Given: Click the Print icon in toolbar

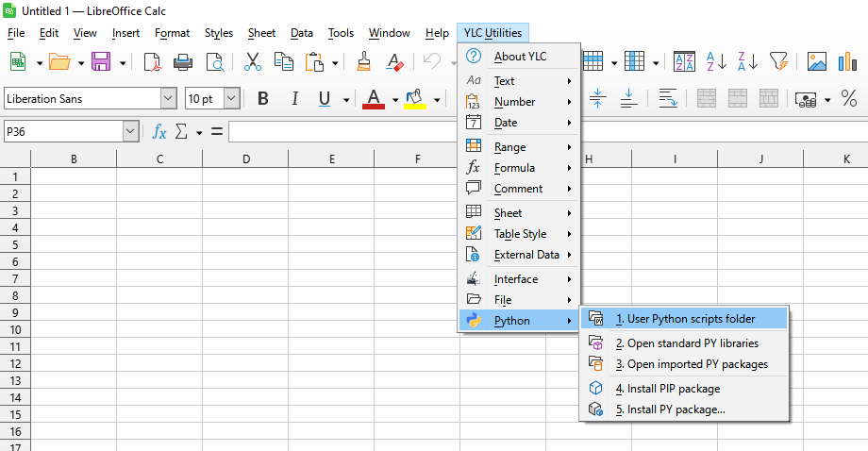Looking at the screenshot, I should pyautogui.click(x=183, y=62).
